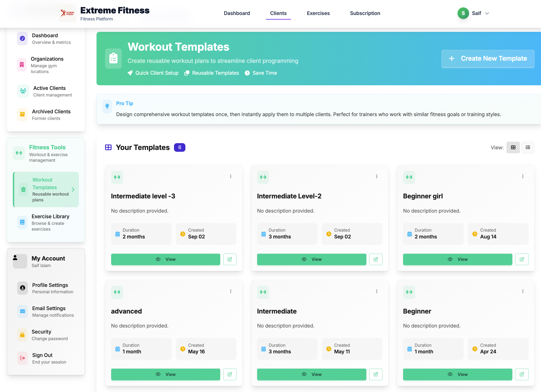This screenshot has width=541, height=392.
Task: Click the edit icon on advanced template card
Action: tap(229, 374)
